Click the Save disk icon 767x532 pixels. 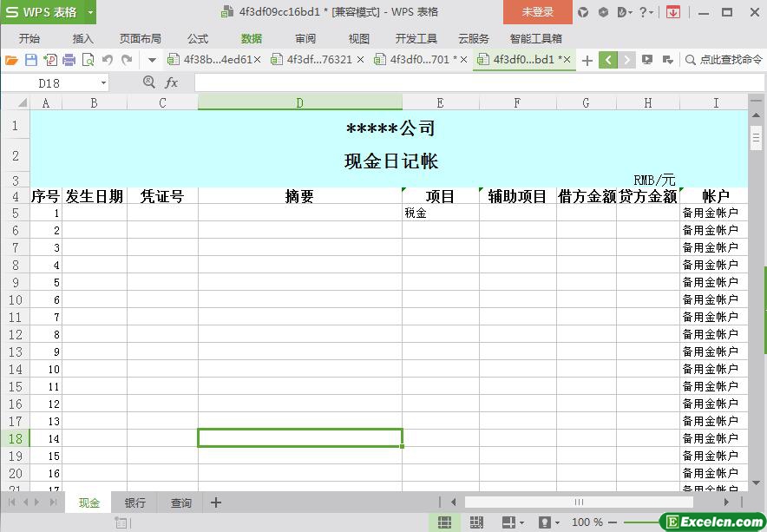31,60
